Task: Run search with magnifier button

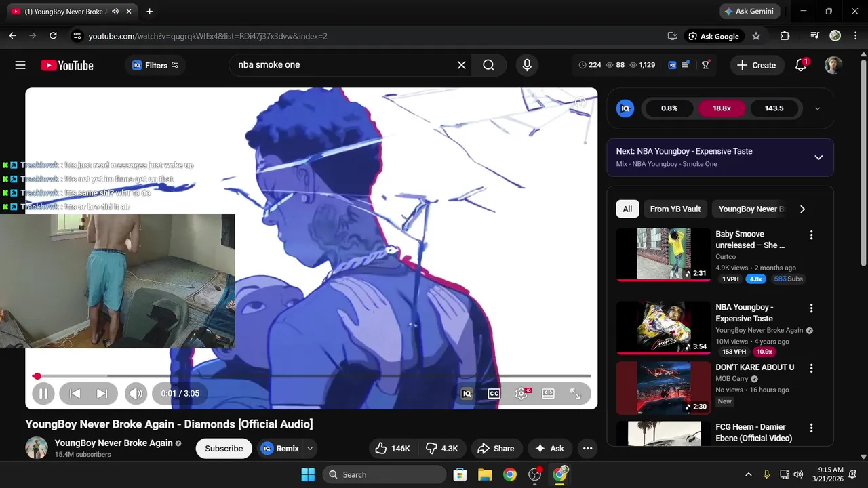Action: tap(489, 65)
